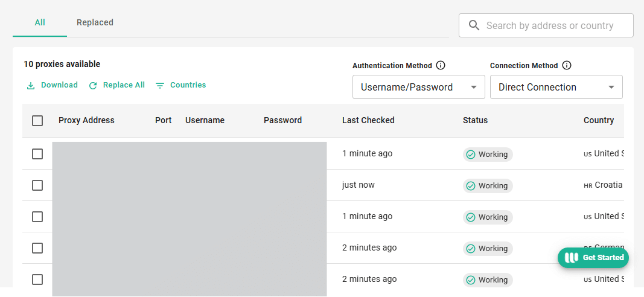
Task: Toggle the select-all header checkbox
Action: tap(37, 121)
